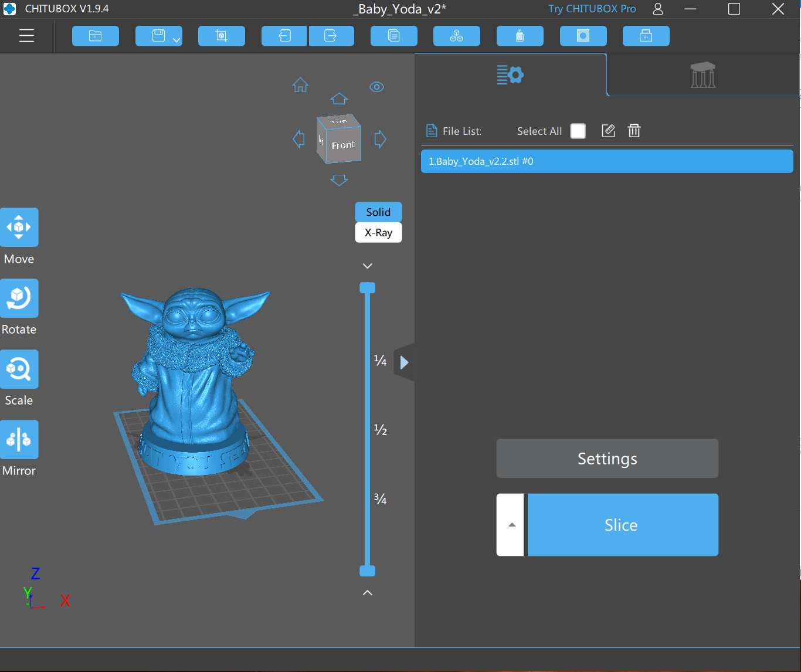Viewport: 801px width, 672px height.
Task: Check the Select All checkbox
Action: 578,131
